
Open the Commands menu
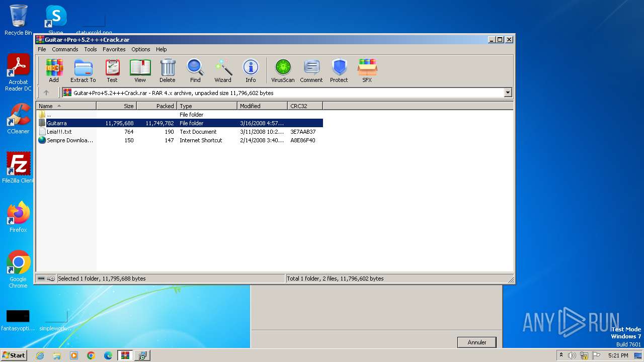click(x=65, y=49)
